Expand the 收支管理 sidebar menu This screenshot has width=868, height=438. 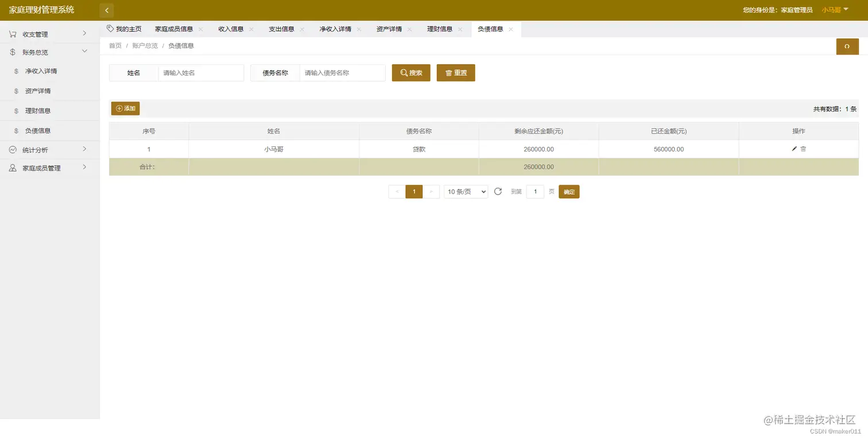[x=50, y=34]
